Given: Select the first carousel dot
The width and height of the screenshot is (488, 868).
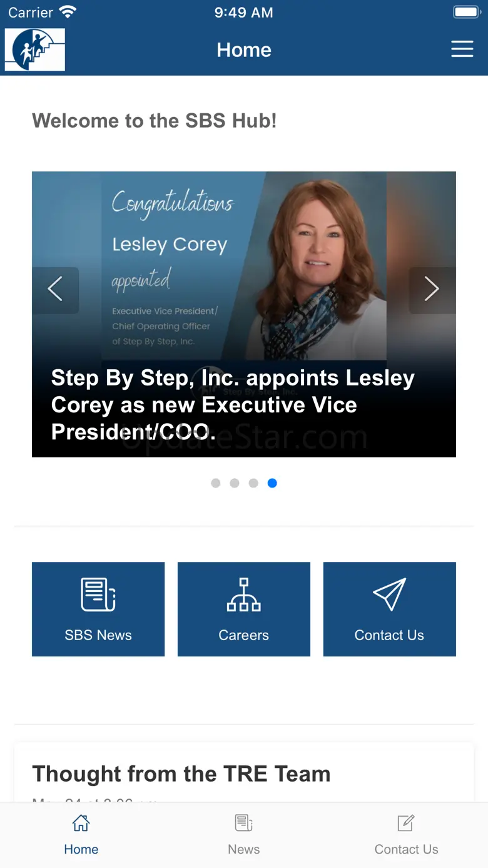Looking at the screenshot, I should pyautogui.click(x=216, y=483).
